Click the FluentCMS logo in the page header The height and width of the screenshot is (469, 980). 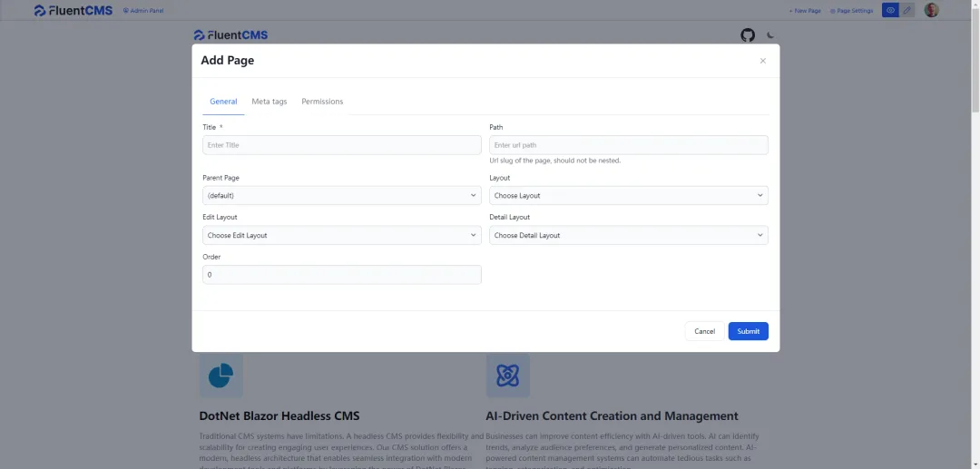[230, 35]
